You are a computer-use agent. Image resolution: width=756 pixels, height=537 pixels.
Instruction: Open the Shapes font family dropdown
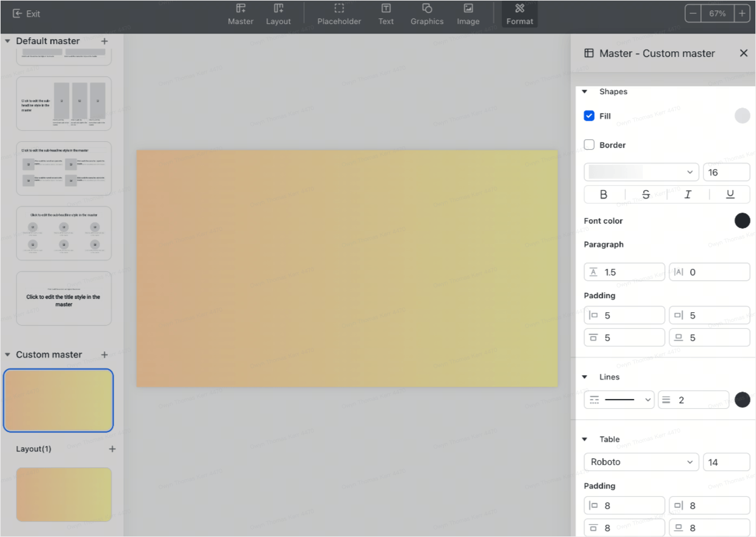(641, 172)
